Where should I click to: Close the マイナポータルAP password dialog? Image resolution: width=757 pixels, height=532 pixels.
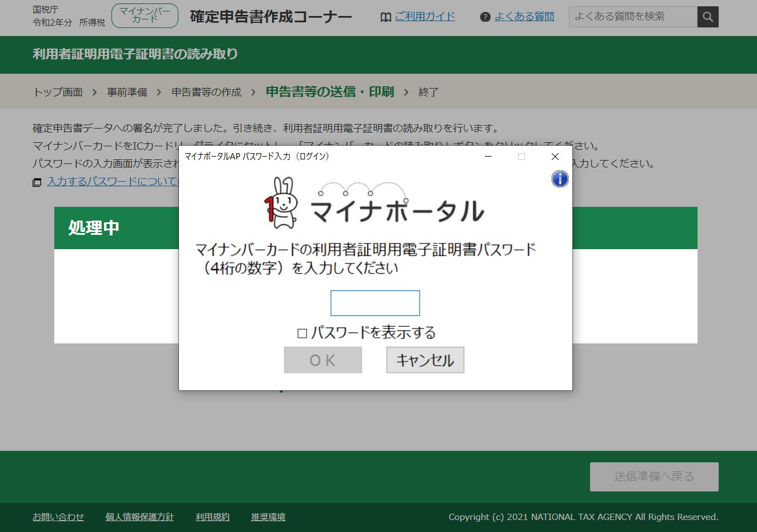tap(555, 157)
